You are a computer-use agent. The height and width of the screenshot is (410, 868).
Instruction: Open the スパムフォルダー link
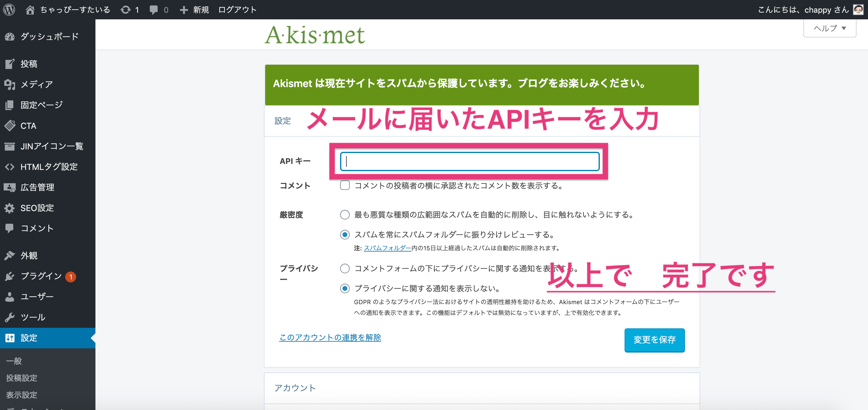point(387,248)
